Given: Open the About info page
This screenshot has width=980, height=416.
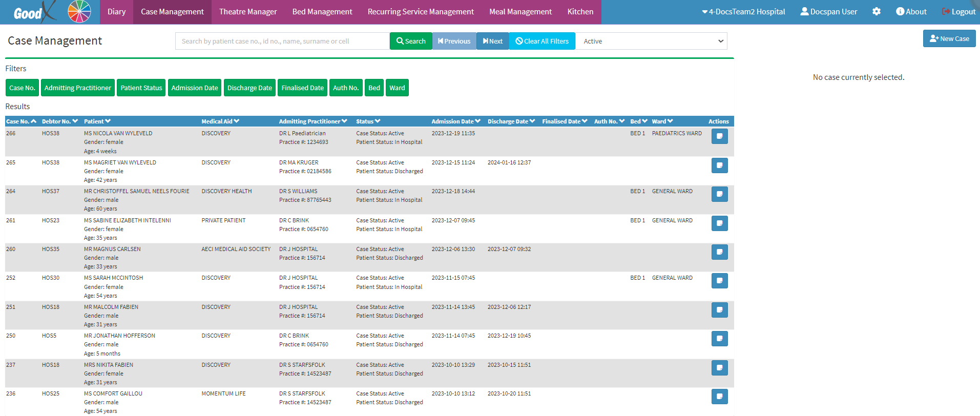Looking at the screenshot, I should point(911,11).
